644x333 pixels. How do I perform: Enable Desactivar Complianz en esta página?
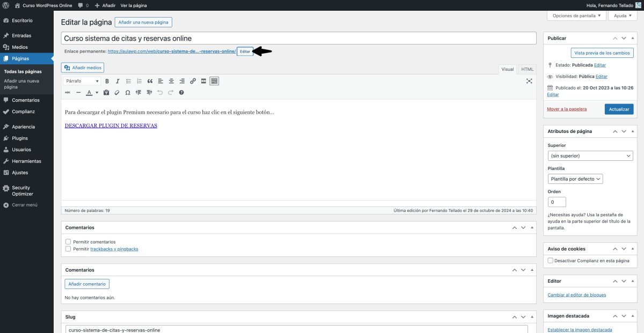pyautogui.click(x=550, y=260)
